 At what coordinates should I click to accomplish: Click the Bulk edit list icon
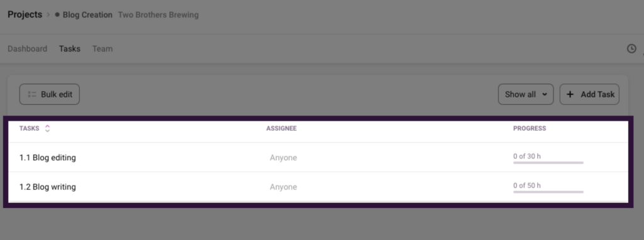[32, 94]
